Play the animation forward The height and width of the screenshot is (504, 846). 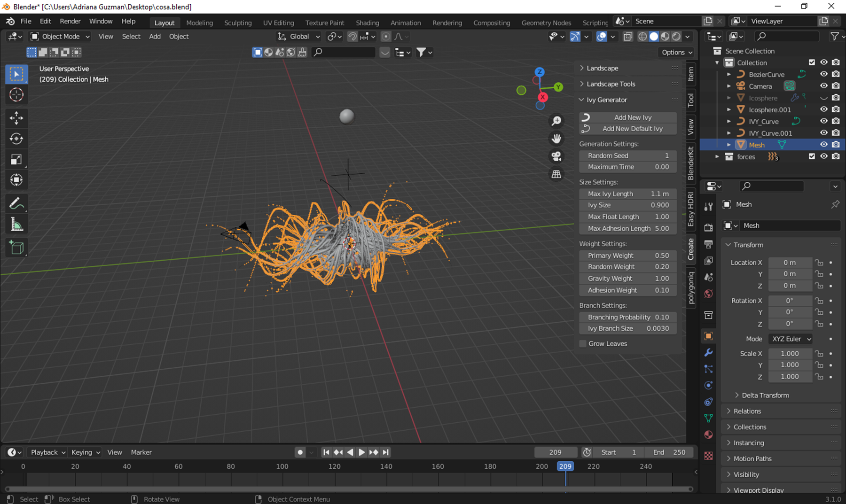click(x=361, y=452)
